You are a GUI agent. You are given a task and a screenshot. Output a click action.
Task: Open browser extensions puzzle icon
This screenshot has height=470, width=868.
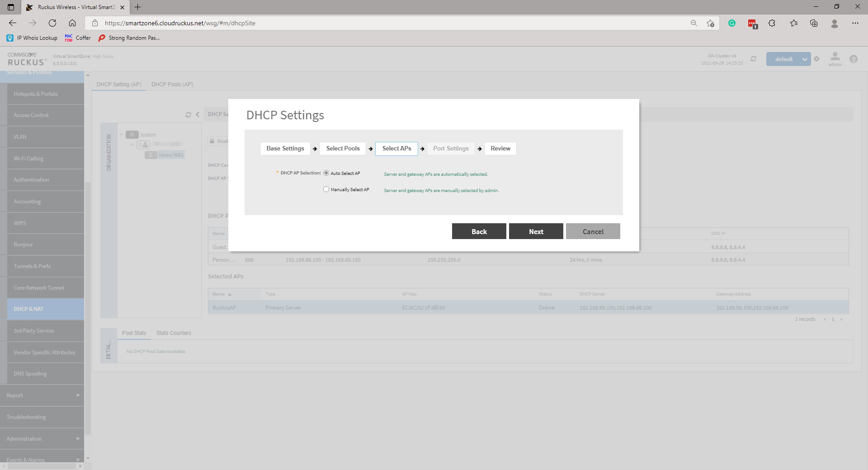pyautogui.click(x=772, y=23)
